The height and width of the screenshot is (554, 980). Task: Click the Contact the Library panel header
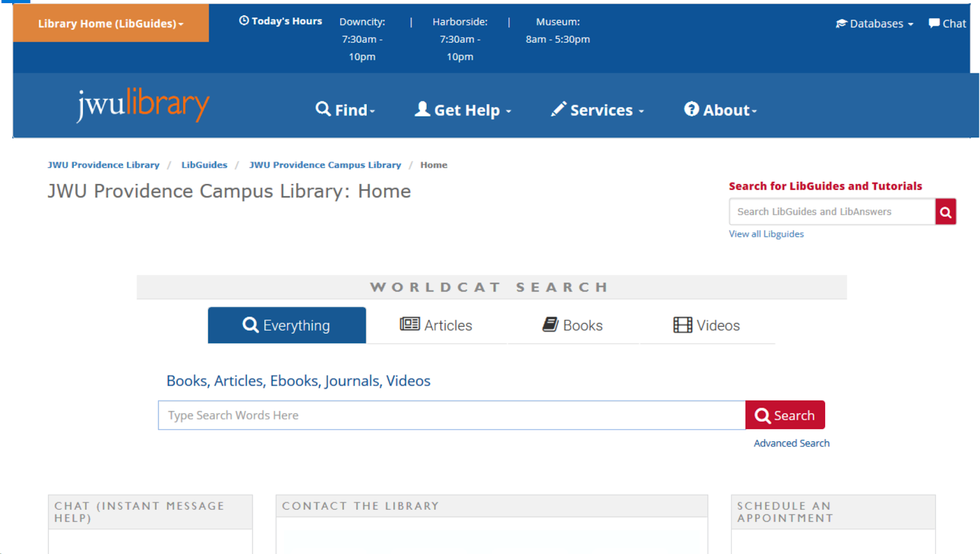click(492, 506)
